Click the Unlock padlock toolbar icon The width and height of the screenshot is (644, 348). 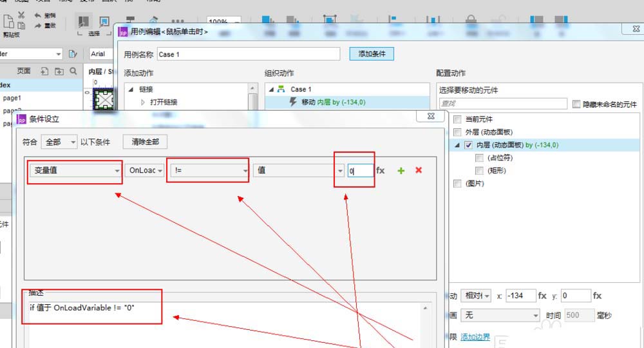tap(500, 19)
